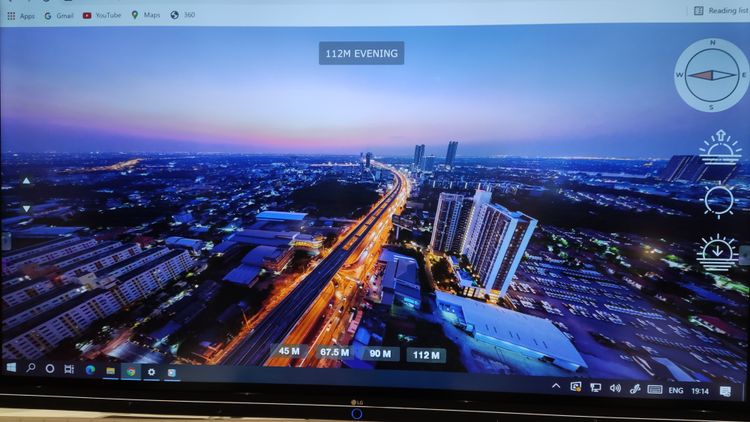Open the notification action center icon

725,392
